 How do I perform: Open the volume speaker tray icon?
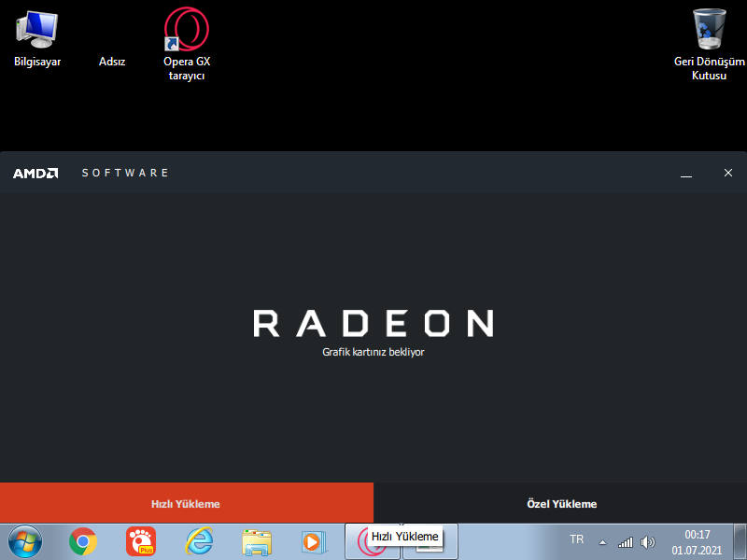(648, 542)
